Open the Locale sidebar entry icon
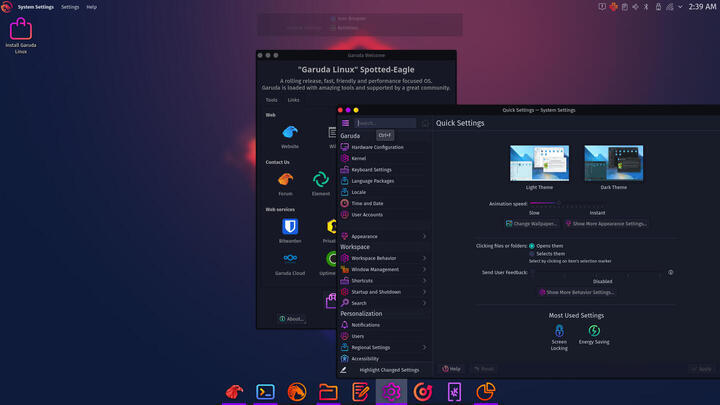Image resolution: width=720 pixels, height=405 pixels. (x=344, y=192)
